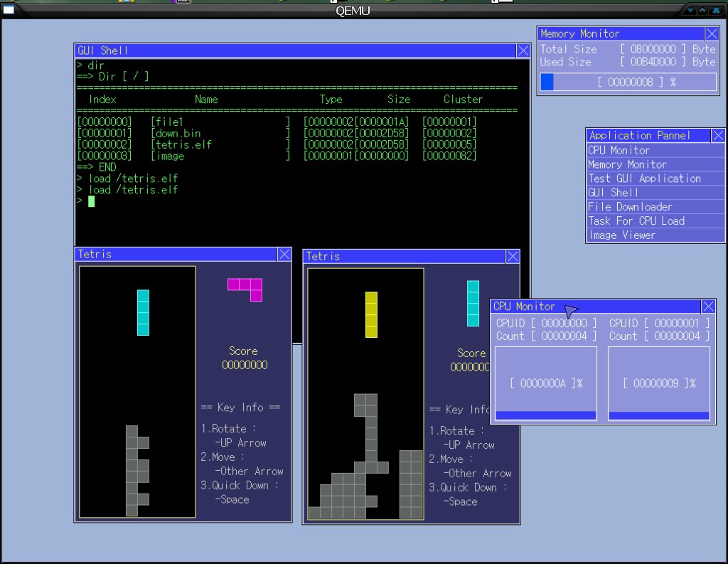The width and height of the screenshot is (728, 564).
Task: Select the CPU Monitor title bar
Action: [x=596, y=306]
